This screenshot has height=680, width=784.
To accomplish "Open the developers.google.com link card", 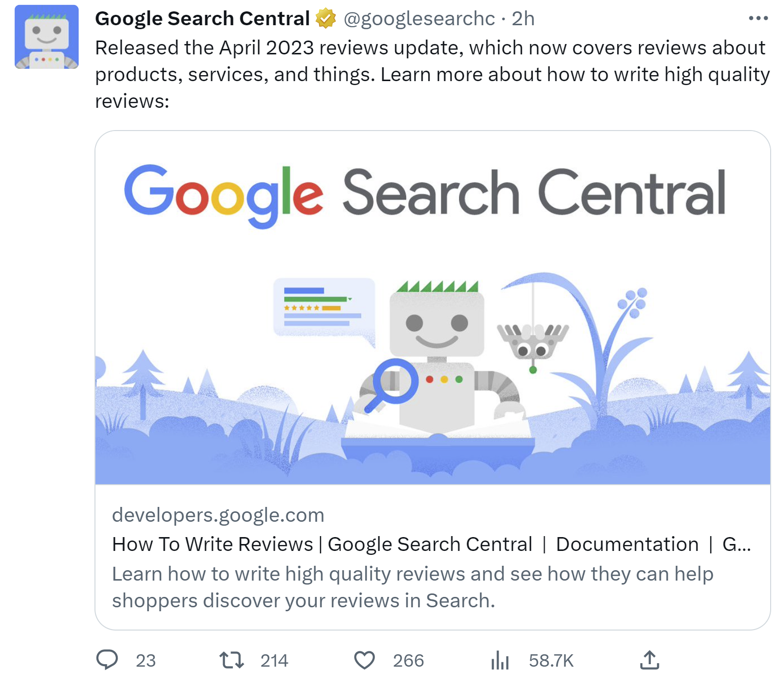I will coord(218,514).
